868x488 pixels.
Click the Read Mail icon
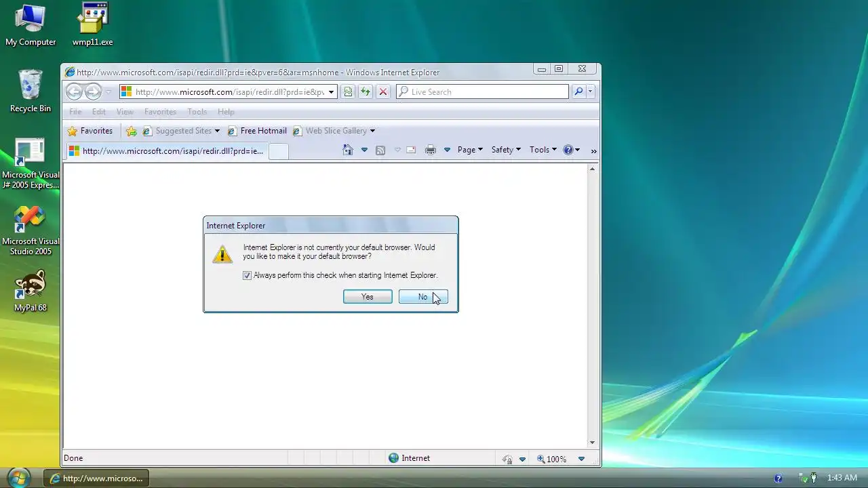[411, 150]
